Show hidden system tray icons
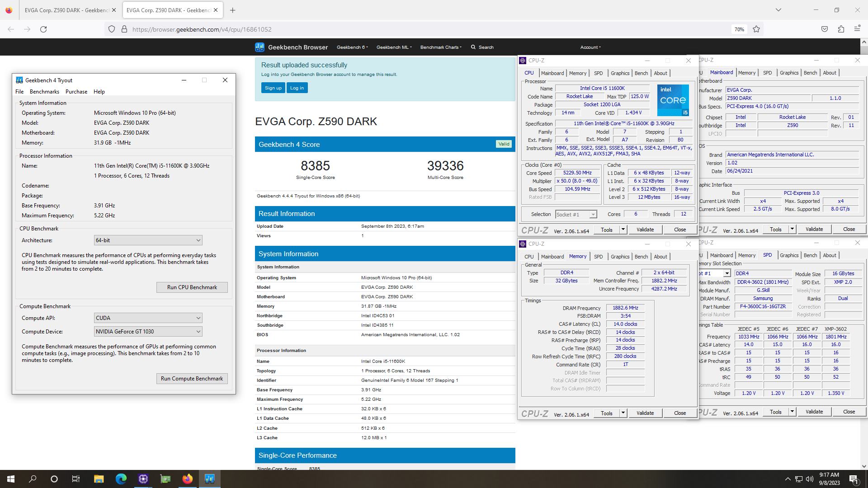868x488 pixels. click(788, 479)
